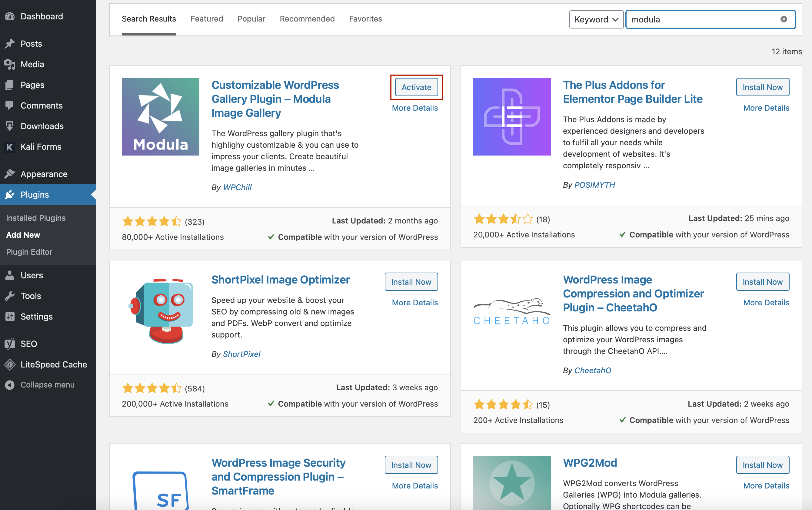Click the Appearance paintbrush icon
Image resolution: width=812 pixels, height=510 pixels.
[10, 174]
